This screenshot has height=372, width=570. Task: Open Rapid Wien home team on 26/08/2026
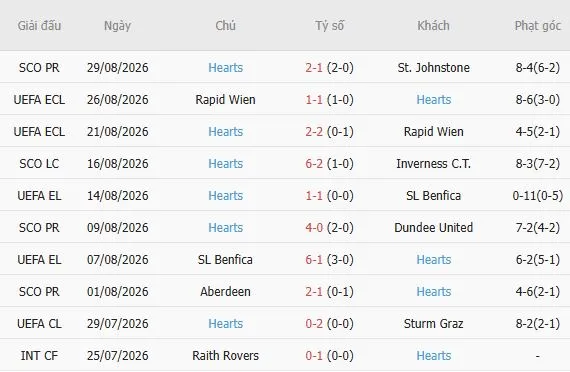[225, 100]
